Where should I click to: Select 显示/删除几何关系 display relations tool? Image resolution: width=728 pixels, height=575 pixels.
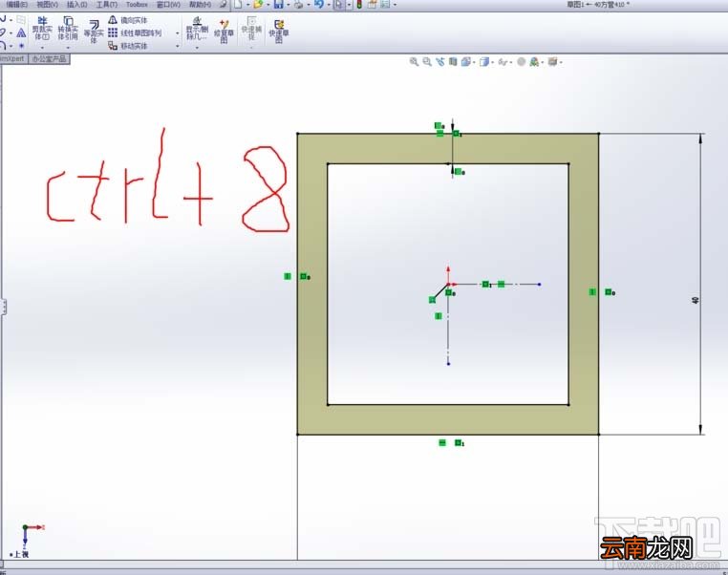[198, 29]
